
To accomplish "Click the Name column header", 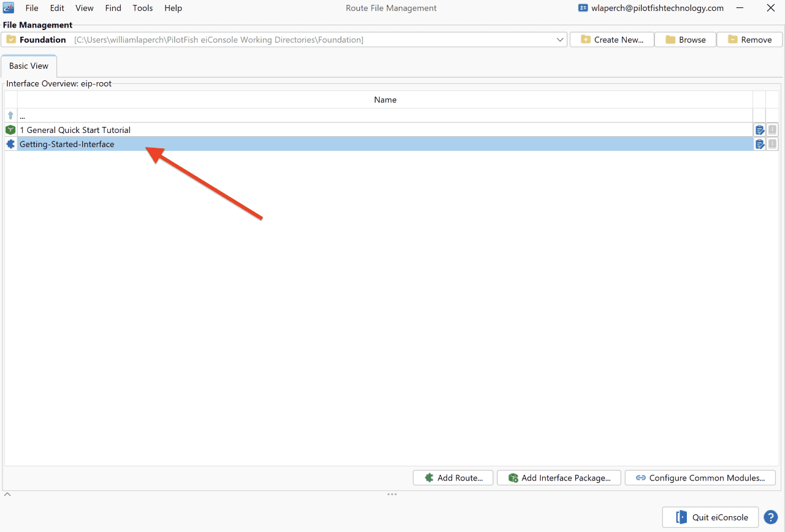I will pos(385,100).
